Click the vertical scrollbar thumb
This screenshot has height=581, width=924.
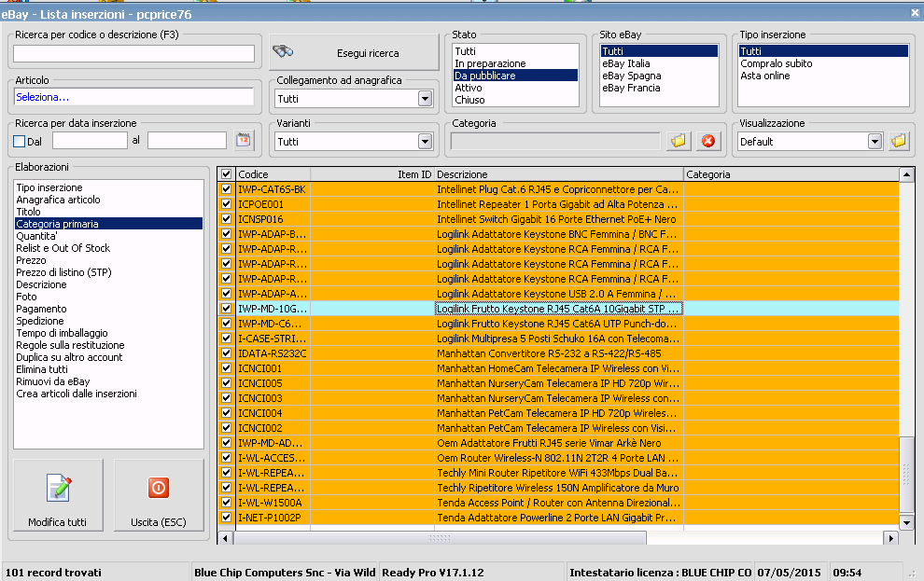[906, 475]
